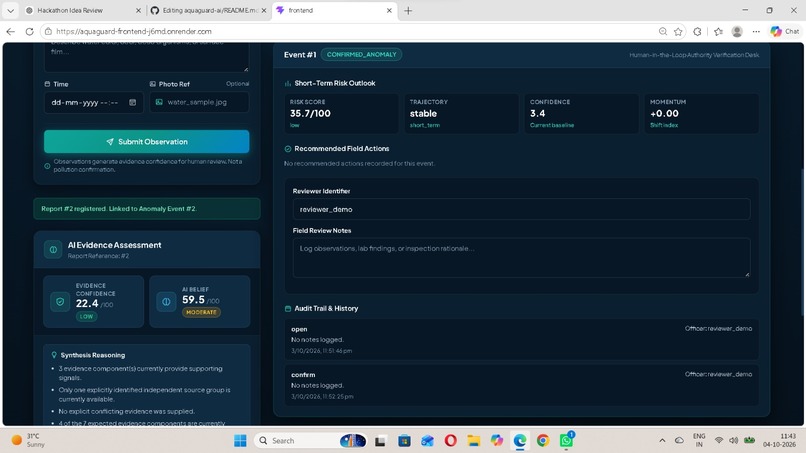This screenshot has width=806, height=453.
Task: Click the Time date input field
Action: tap(94, 102)
